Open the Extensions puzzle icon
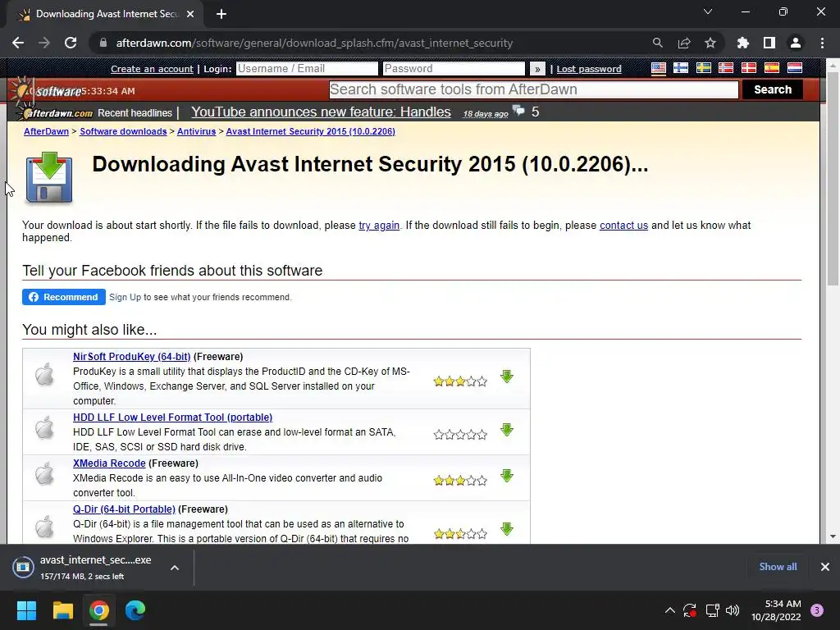Screen dimensions: 840x630 point(742,43)
